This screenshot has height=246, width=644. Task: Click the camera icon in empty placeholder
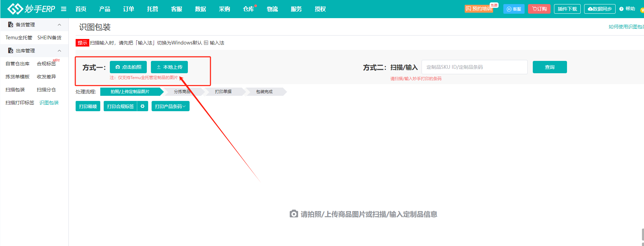pos(294,214)
